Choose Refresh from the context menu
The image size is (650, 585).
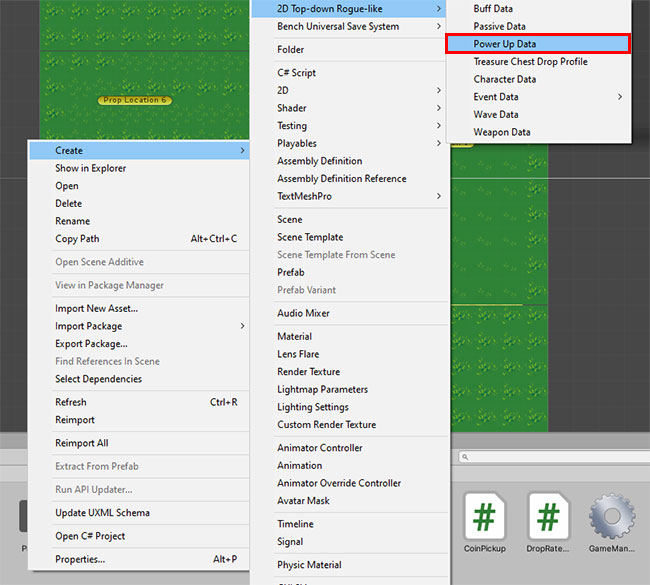(x=139, y=402)
